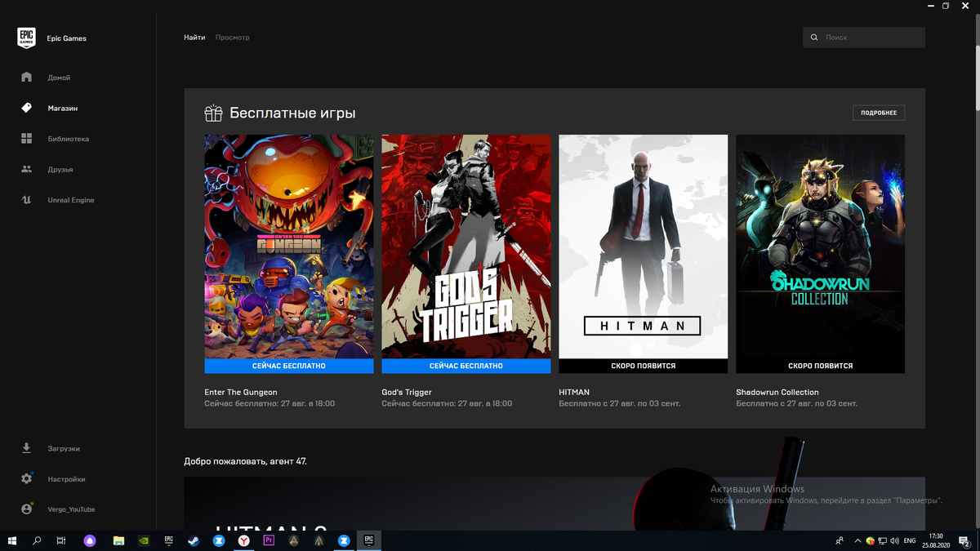Click Сейчас бесплатно under Enter The Gungeon
Viewport: 980px width, 551px height.
click(289, 366)
